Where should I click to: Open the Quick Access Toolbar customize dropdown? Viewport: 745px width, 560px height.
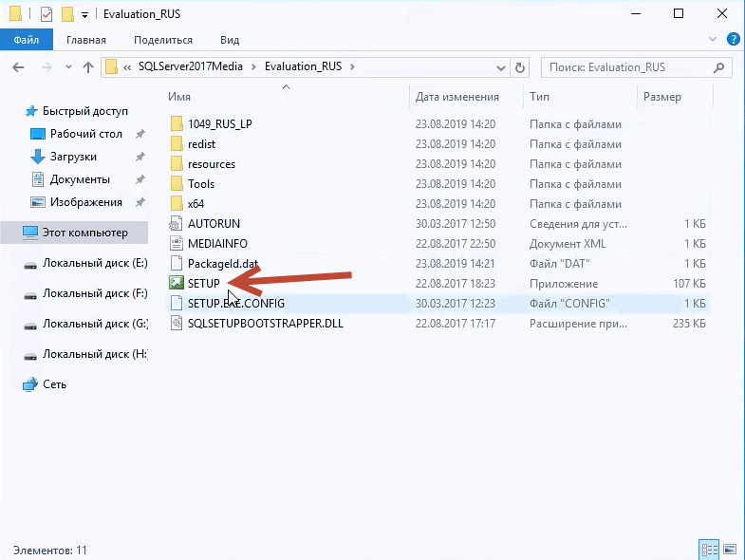pos(85,14)
